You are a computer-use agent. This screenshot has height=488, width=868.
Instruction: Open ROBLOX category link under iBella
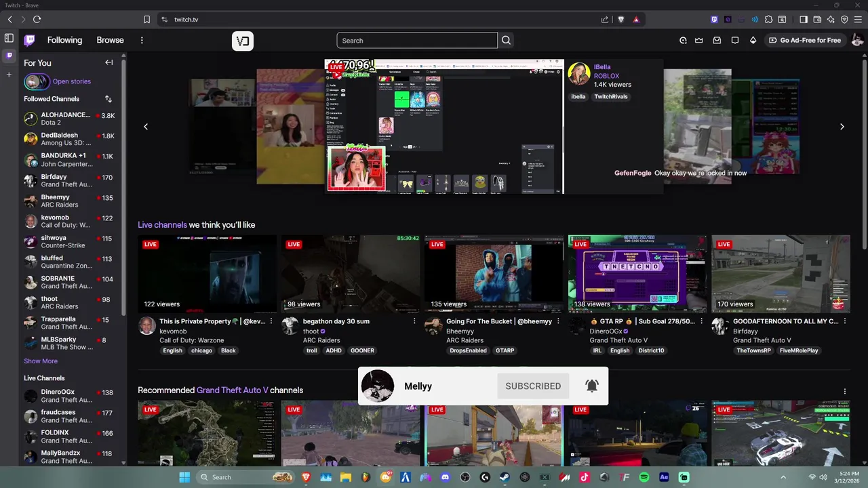(x=606, y=76)
